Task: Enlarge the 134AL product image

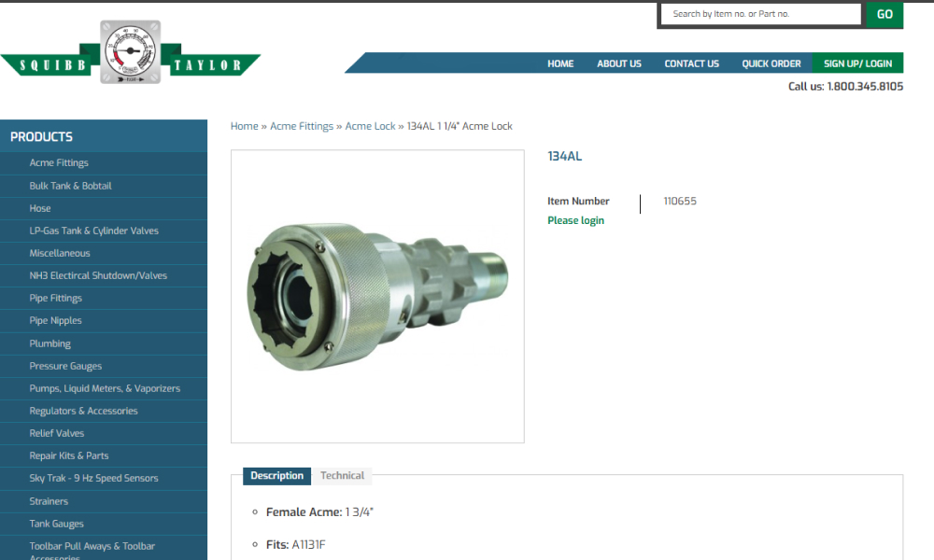Action: [x=377, y=296]
